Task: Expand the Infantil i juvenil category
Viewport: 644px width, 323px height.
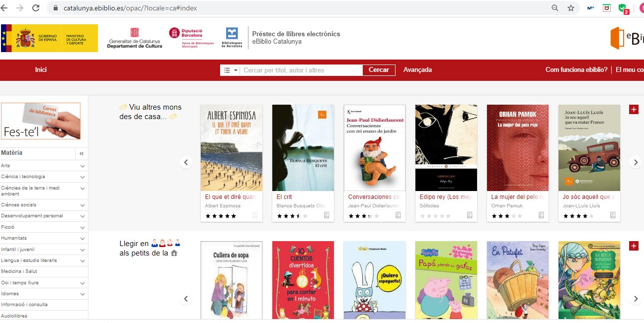Action: coord(82,250)
